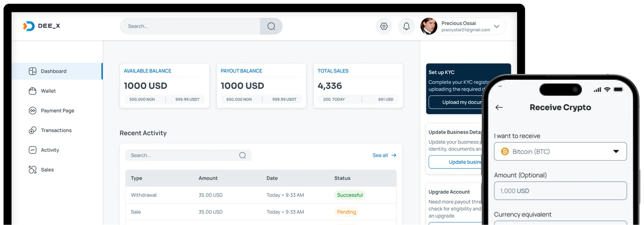The height and width of the screenshot is (225, 644).
Task: Click the See all link
Action: click(380, 155)
